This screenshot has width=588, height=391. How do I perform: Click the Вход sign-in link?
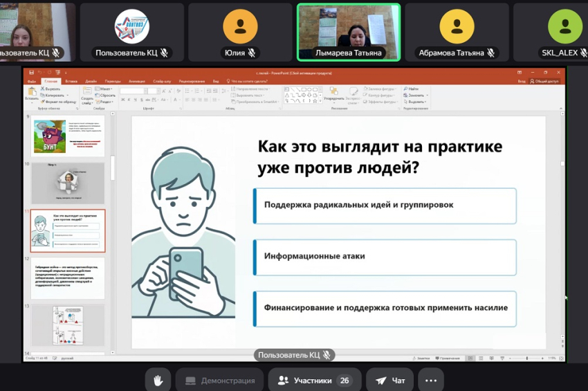point(522,81)
